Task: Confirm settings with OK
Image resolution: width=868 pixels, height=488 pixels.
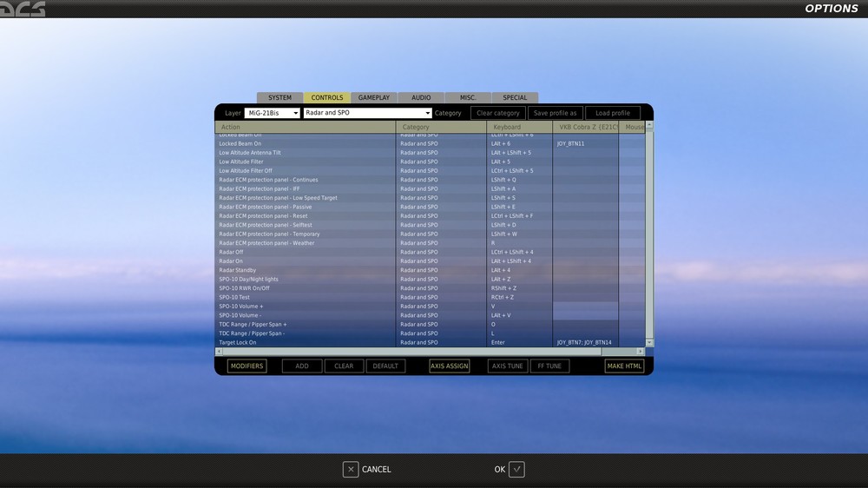Action: [x=510, y=469]
